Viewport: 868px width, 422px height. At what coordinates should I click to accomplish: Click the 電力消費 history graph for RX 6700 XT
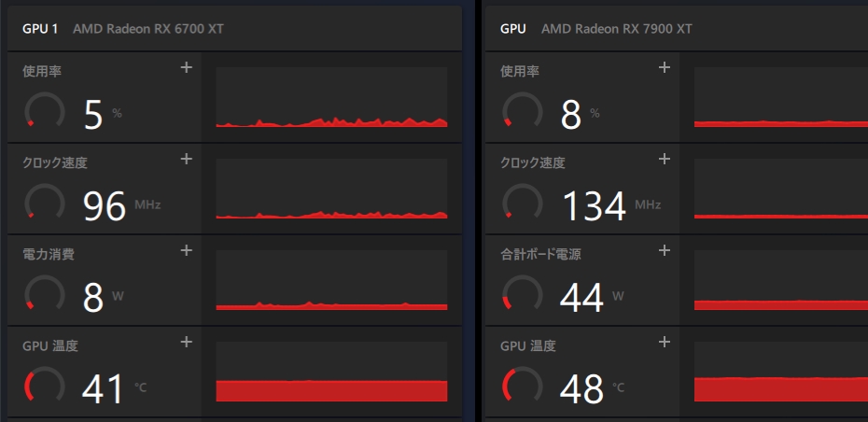click(331, 280)
